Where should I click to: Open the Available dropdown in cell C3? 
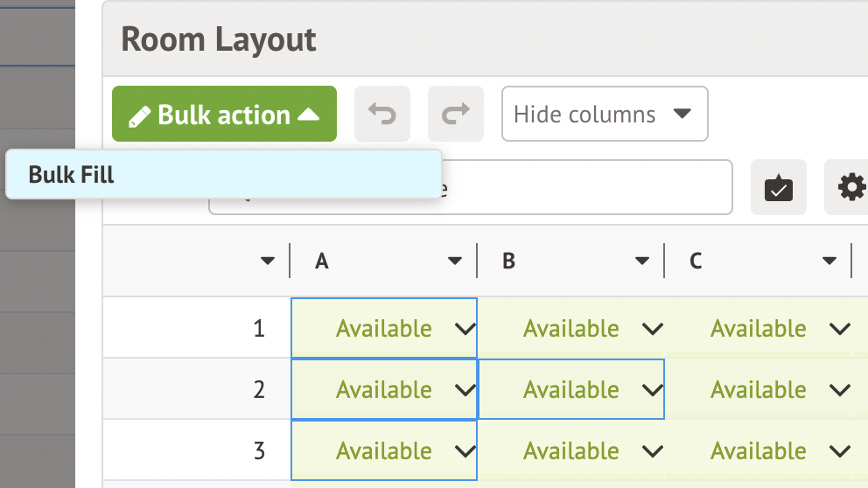point(840,451)
